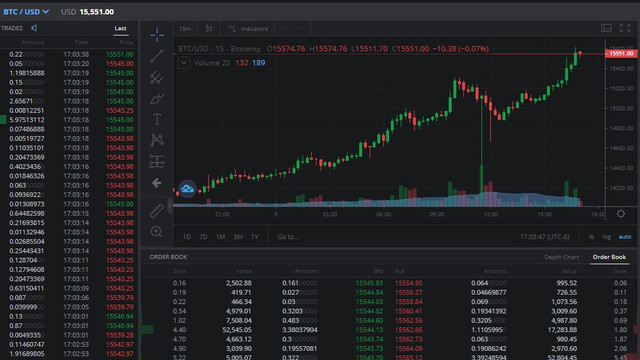Click ask amount 0.04669877
640x360 pixels.
[489, 292]
